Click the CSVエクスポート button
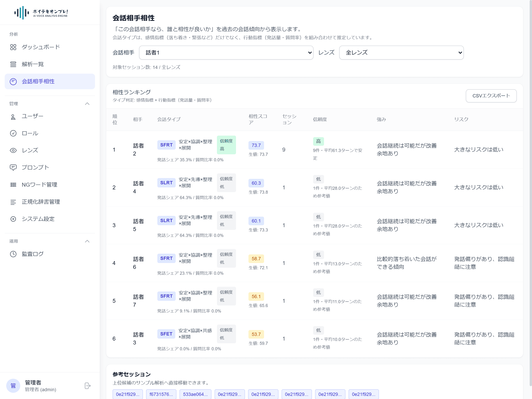The width and height of the screenshot is (532, 399). [x=491, y=95]
